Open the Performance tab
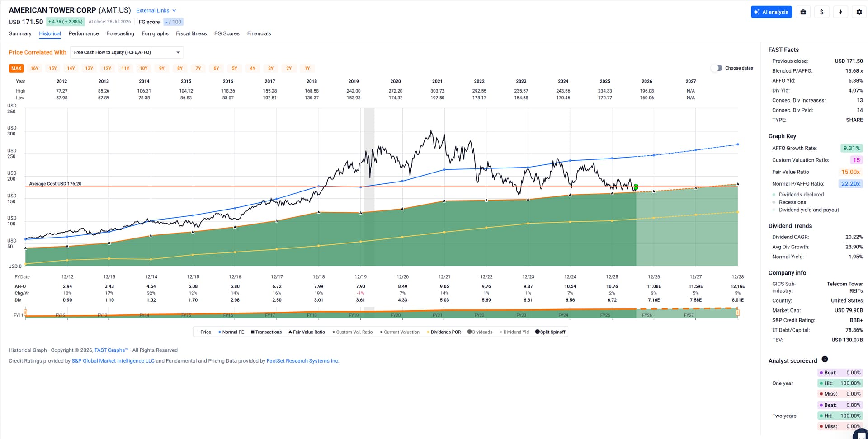 click(x=84, y=33)
